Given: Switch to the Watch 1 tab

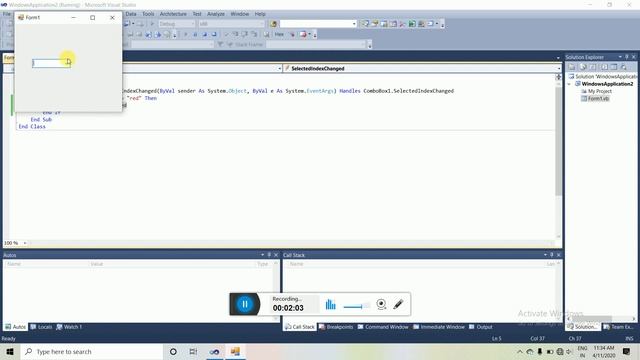Looking at the screenshot, I should tap(69, 327).
